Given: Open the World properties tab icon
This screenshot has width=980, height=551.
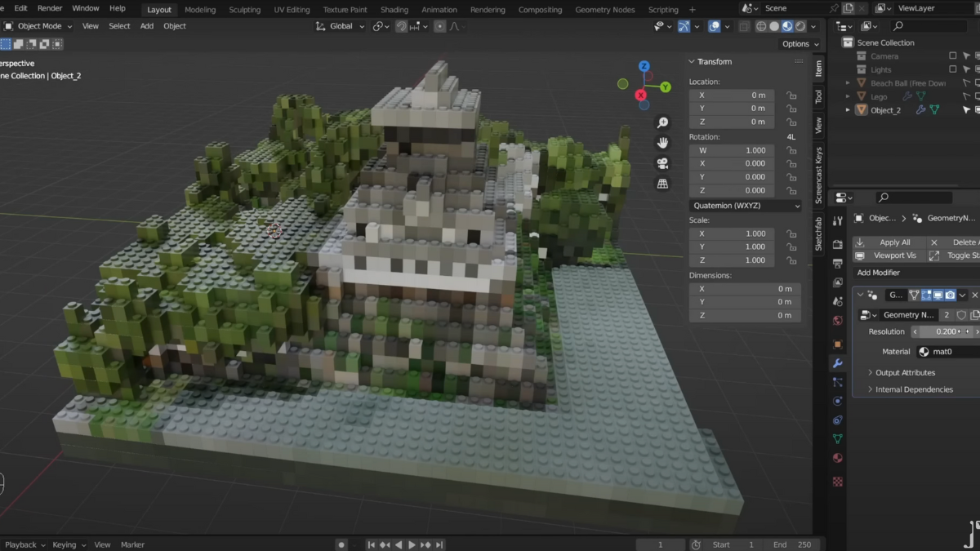Looking at the screenshot, I should 837,321.
